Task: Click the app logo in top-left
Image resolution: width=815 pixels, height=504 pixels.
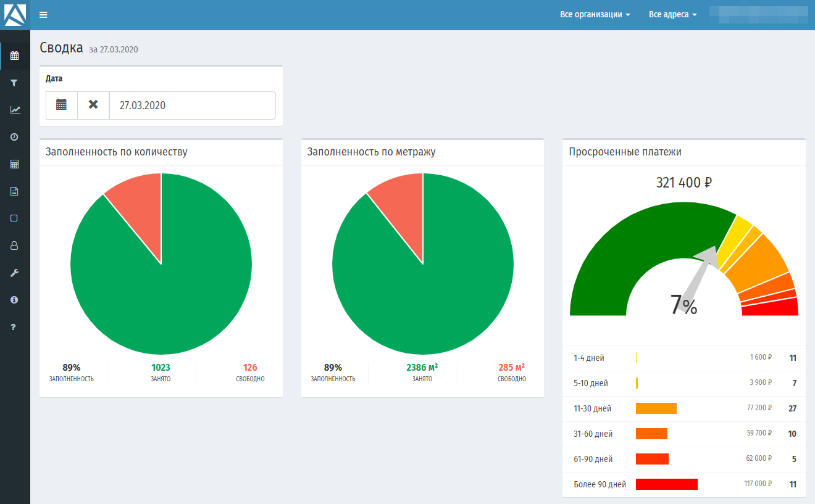Action: 15,15
